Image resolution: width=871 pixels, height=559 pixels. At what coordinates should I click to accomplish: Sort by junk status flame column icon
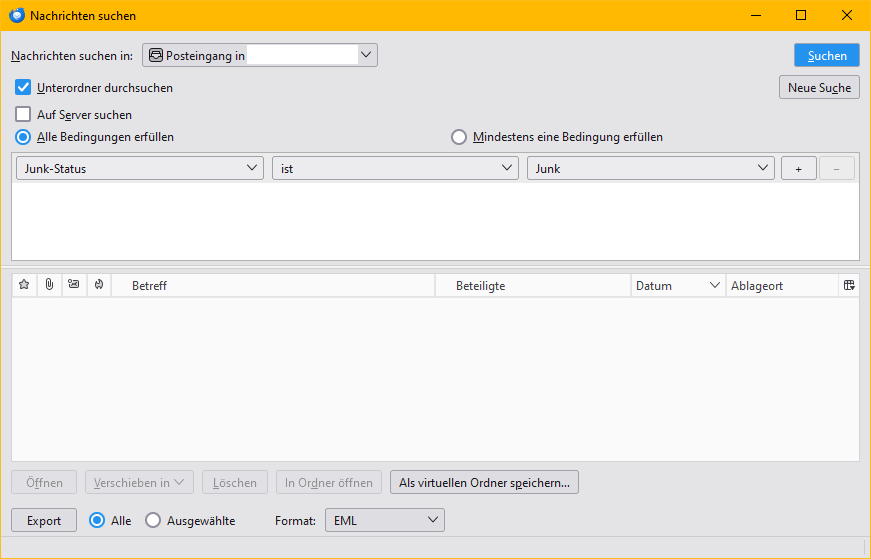pyautogui.click(x=99, y=285)
